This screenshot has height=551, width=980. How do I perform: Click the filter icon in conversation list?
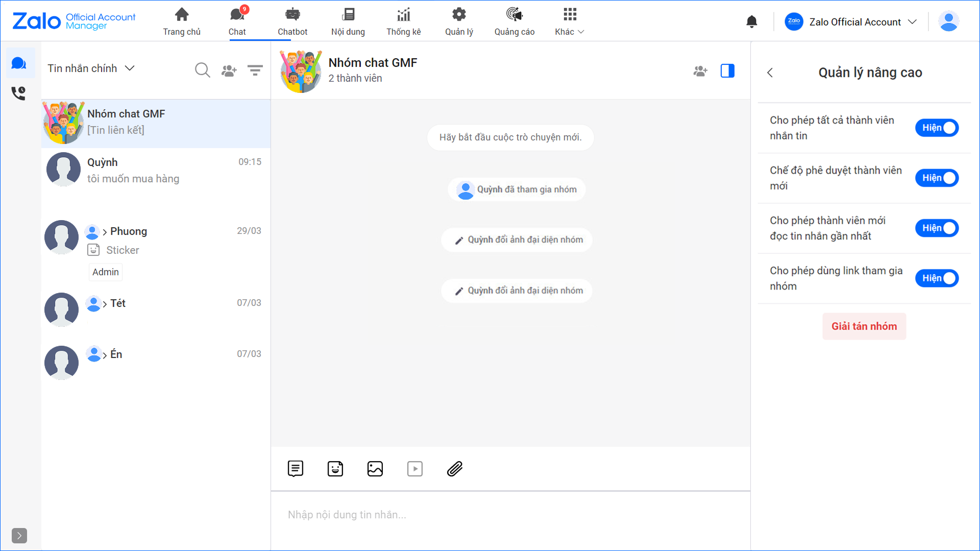coord(255,70)
